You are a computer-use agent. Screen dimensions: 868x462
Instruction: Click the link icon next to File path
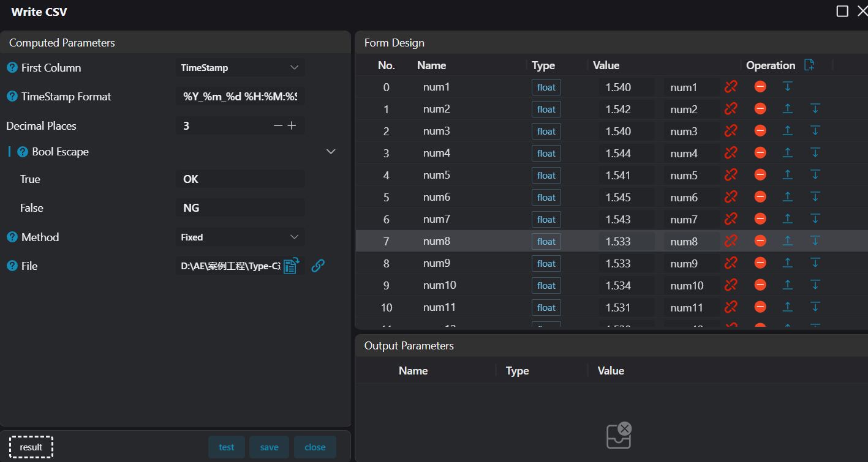tap(318, 266)
